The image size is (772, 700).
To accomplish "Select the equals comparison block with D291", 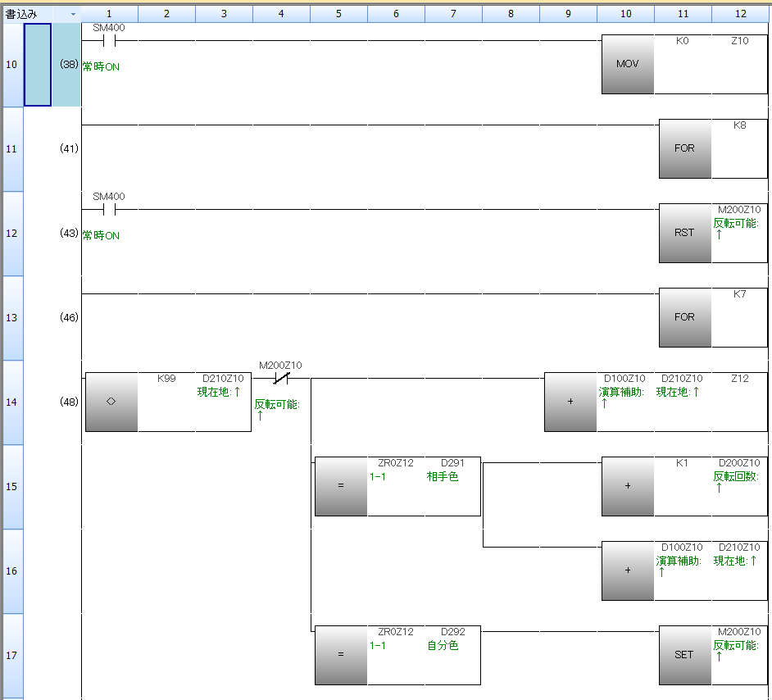I will pyautogui.click(x=341, y=486).
